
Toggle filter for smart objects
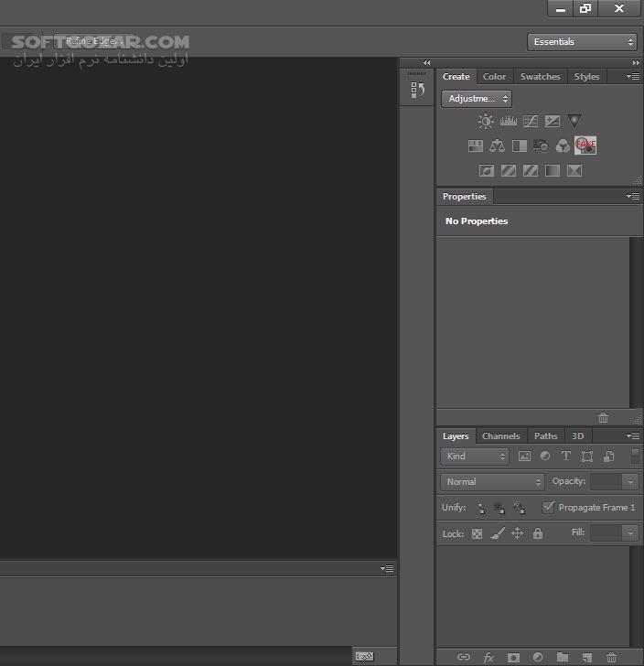click(x=608, y=457)
